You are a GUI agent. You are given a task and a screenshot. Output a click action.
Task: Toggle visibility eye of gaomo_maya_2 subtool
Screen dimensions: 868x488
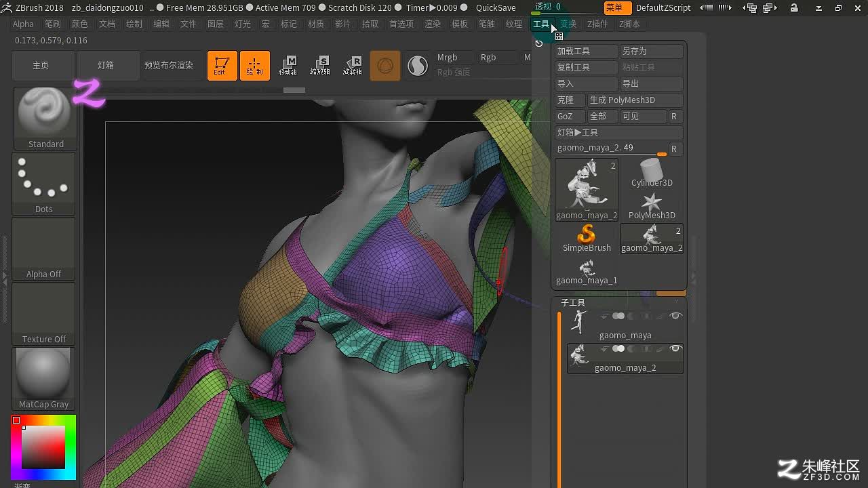click(x=675, y=349)
